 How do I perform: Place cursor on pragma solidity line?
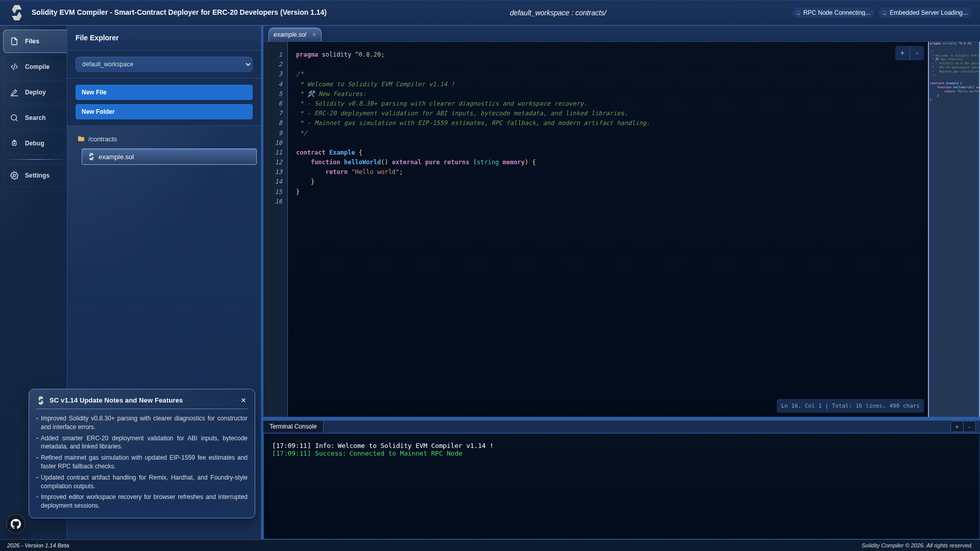coord(340,55)
